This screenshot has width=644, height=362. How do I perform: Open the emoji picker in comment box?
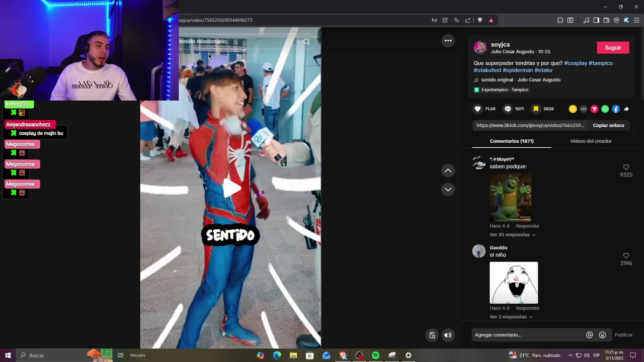[x=602, y=335]
